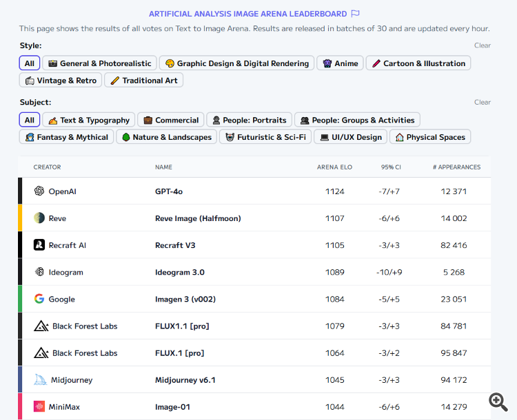Clear the Subject filters
Image resolution: width=517 pixels, height=420 pixels.
pyautogui.click(x=482, y=102)
